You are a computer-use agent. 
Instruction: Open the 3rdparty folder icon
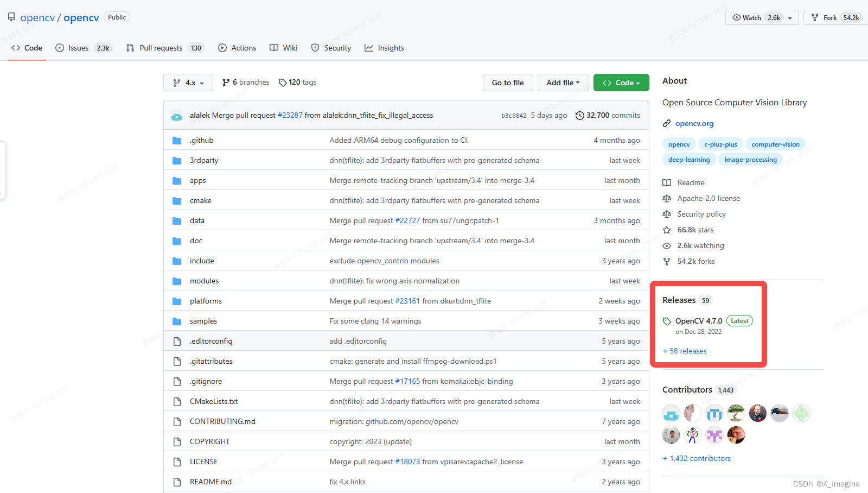pos(177,161)
